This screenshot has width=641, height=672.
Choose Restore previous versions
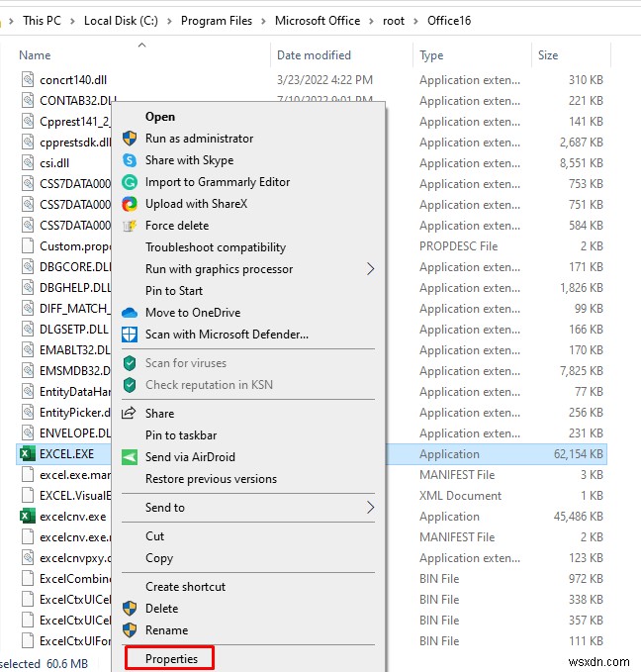(x=212, y=479)
